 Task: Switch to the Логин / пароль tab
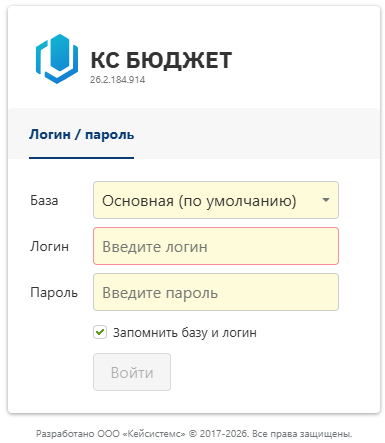click(x=81, y=135)
